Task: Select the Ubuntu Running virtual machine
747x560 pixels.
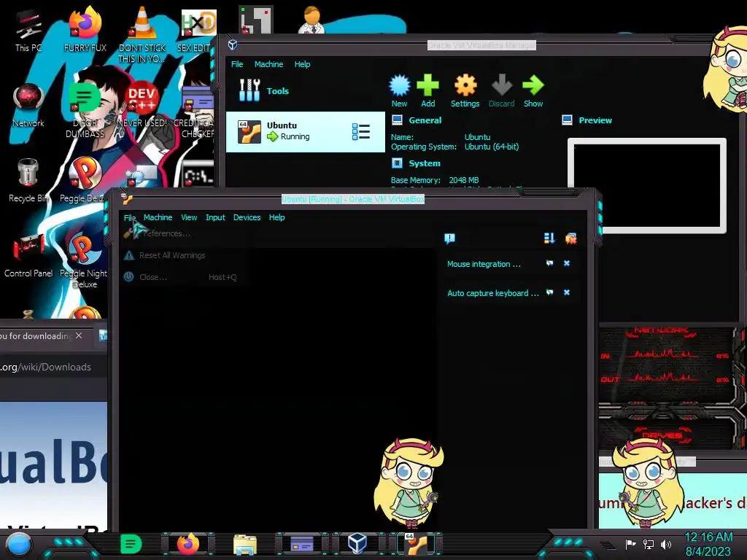Action: (x=306, y=132)
